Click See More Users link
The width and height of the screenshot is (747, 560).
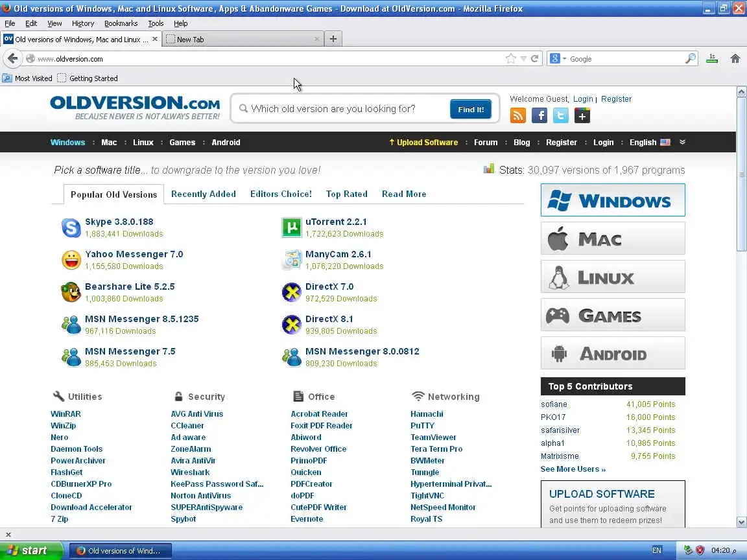click(x=573, y=469)
